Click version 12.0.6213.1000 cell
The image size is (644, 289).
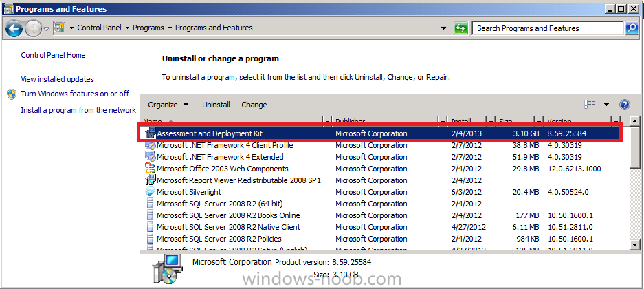pyautogui.click(x=574, y=169)
